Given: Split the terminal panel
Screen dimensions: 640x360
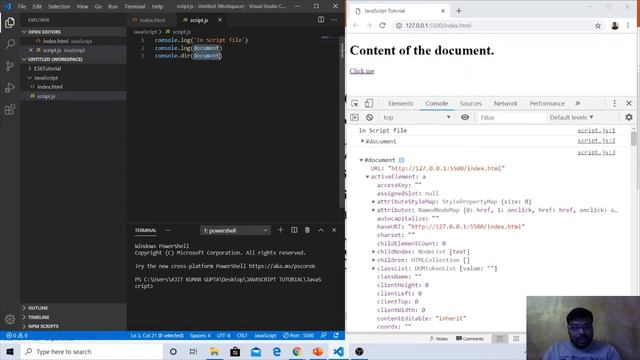Looking at the screenshot, I should [x=294, y=230].
